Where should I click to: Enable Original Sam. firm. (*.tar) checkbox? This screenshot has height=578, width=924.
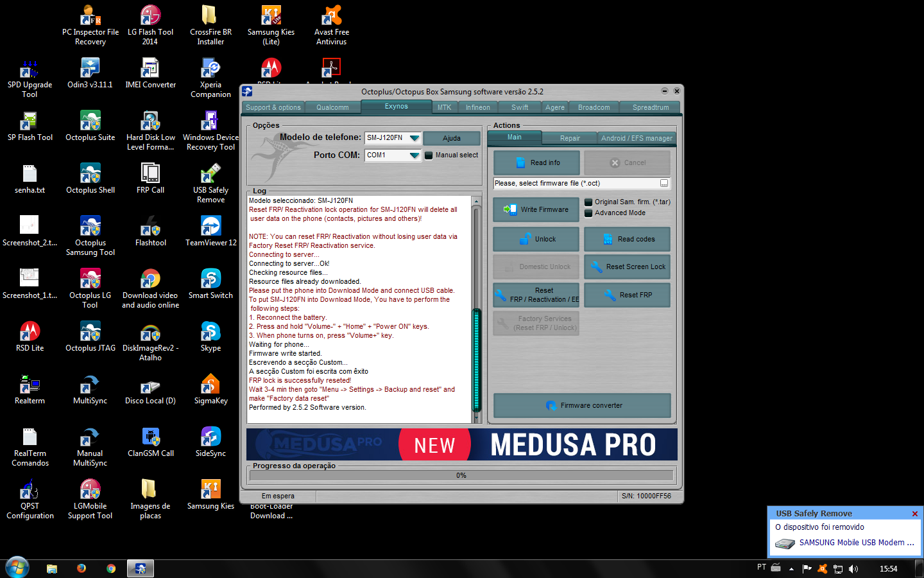tap(588, 202)
